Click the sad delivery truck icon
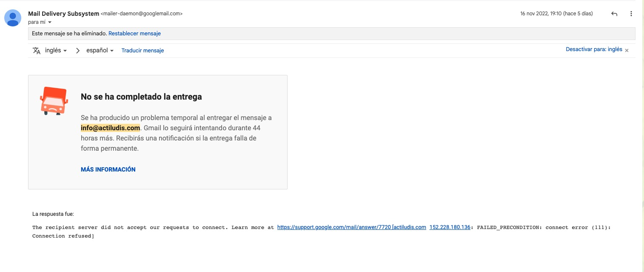Image resolution: width=644 pixels, height=272 pixels. [x=54, y=101]
